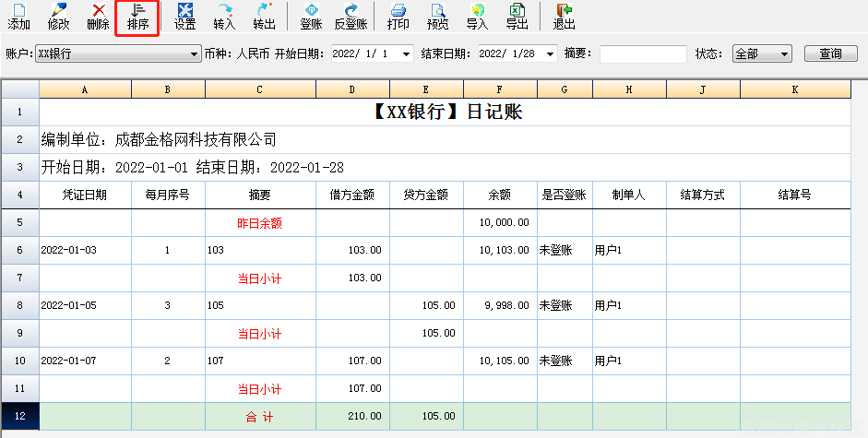The image size is (868, 438).
Task: Open the 开始日期 start date picker
Action: click(407, 54)
